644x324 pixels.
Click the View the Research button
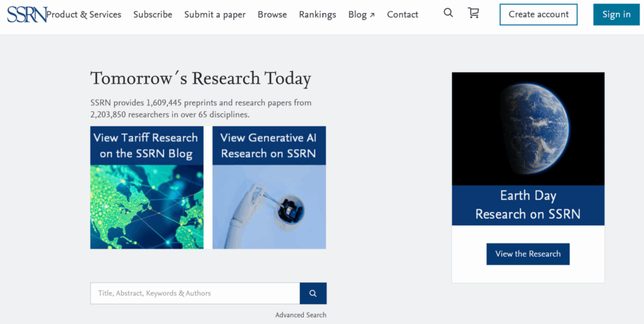click(x=528, y=254)
